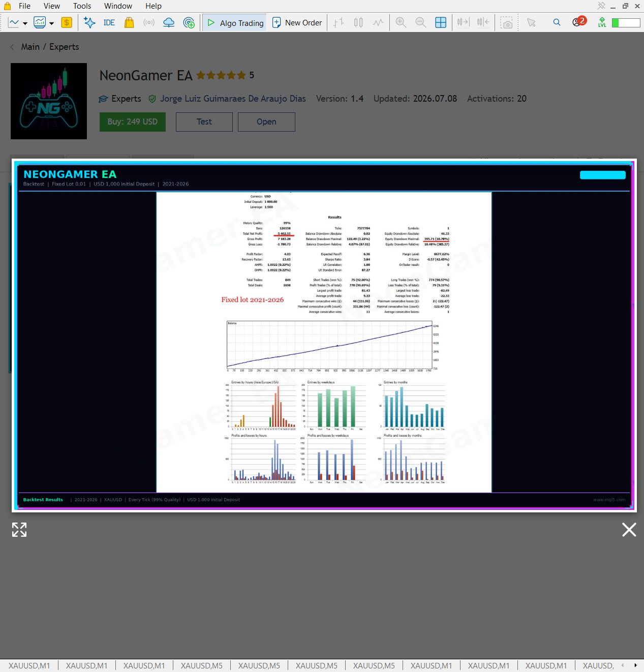Click the backtest results screenshot image

pos(324,335)
